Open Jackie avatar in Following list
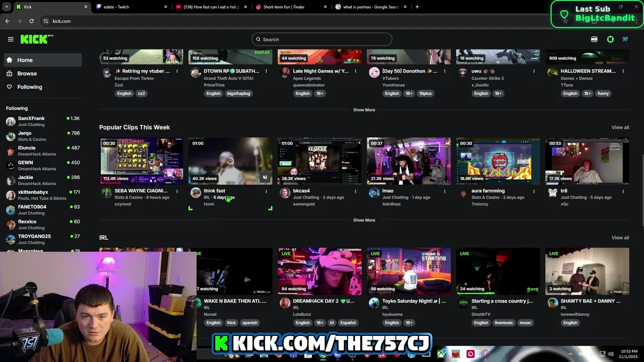Image resolution: width=644 pixels, height=362 pixels. click(11, 180)
